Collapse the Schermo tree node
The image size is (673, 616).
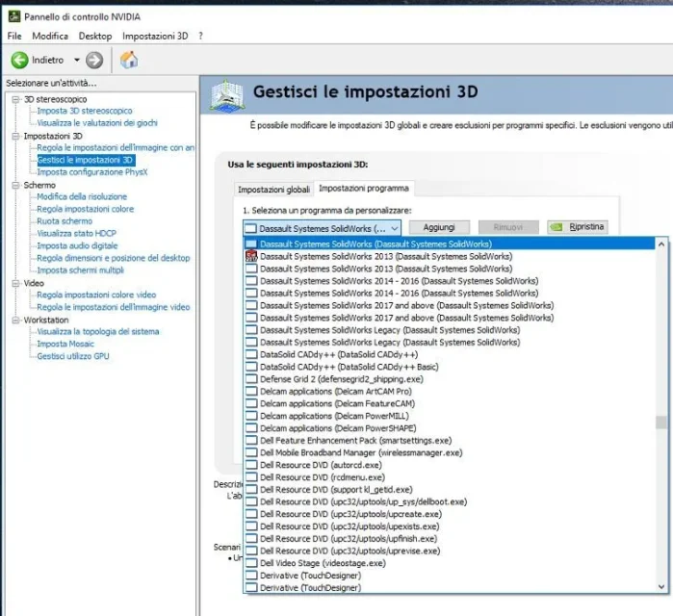pyautogui.click(x=15, y=186)
